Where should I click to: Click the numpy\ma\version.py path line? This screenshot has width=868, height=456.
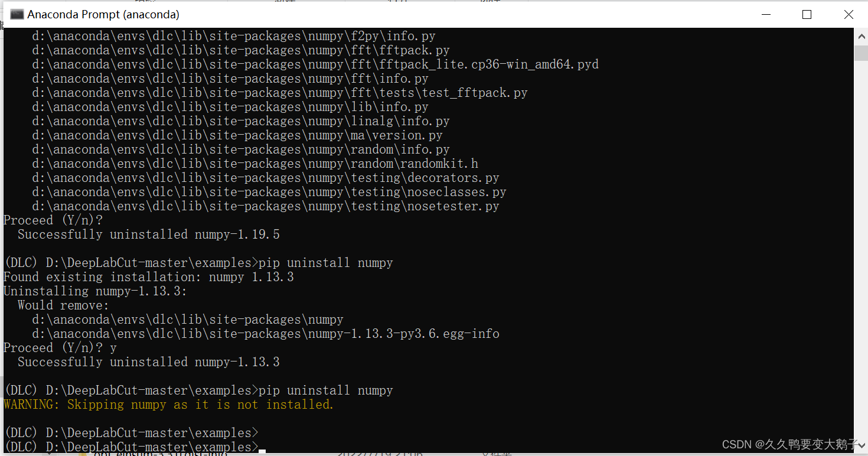click(237, 135)
